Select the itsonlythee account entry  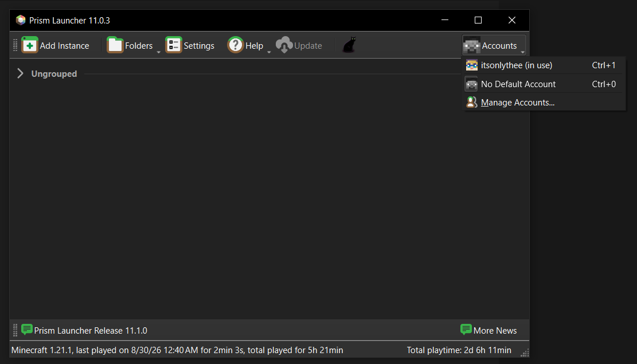(x=543, y=65)
